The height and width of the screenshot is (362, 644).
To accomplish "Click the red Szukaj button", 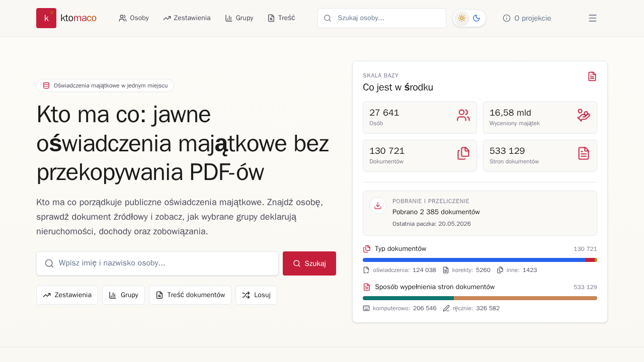I will click(x=309, y=263).
